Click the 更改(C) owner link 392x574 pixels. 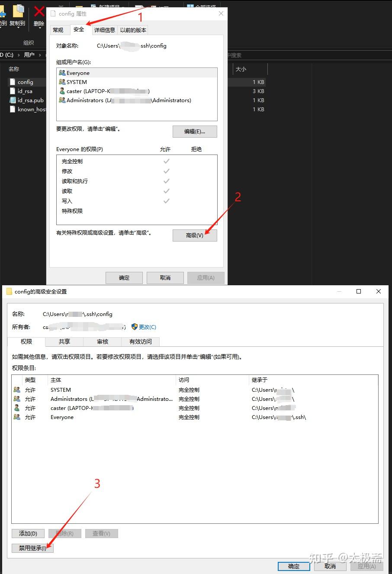tap(148, 327)
